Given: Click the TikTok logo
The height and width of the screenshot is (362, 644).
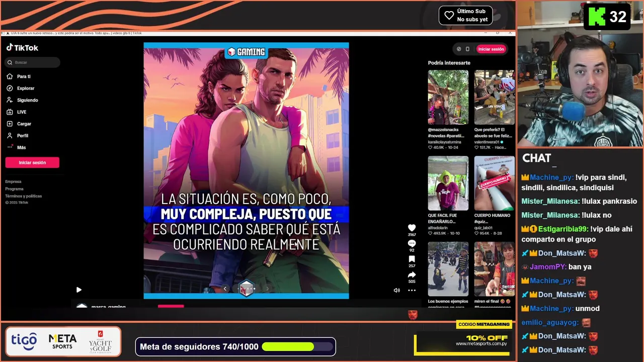Looking at the screenshot, I should [22, 48].
